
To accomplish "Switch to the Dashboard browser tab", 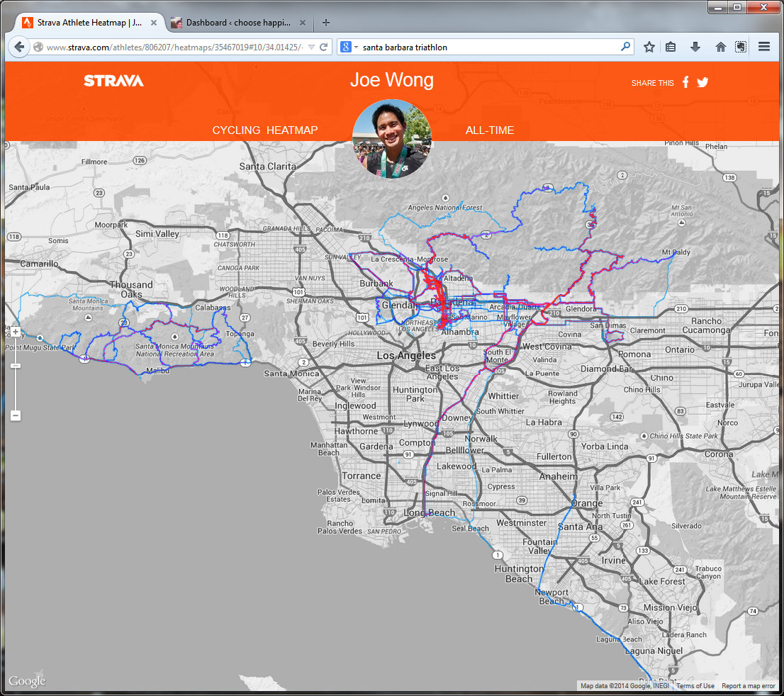I will point(237,23).
